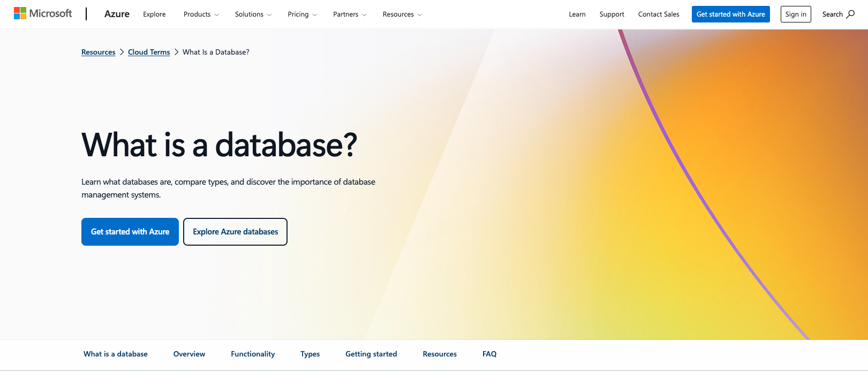Jump to the Functionality section

pos(253,354)
